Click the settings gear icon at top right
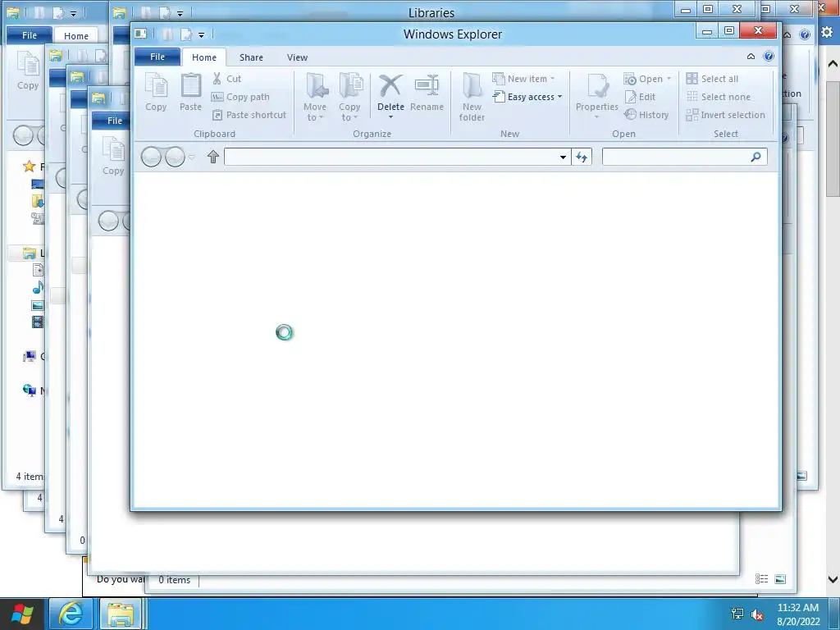The image size is (840, 630). click(827, 32)
